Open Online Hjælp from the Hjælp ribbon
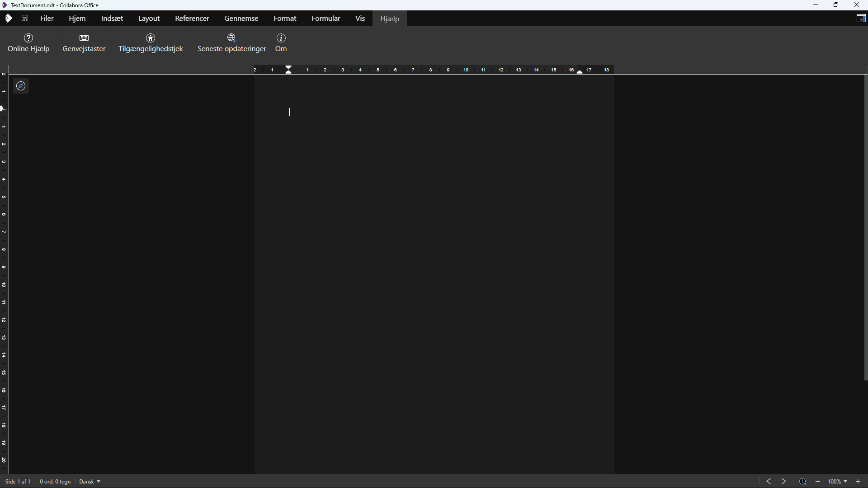This screenshot has height=488, width=868. (28, 42)
